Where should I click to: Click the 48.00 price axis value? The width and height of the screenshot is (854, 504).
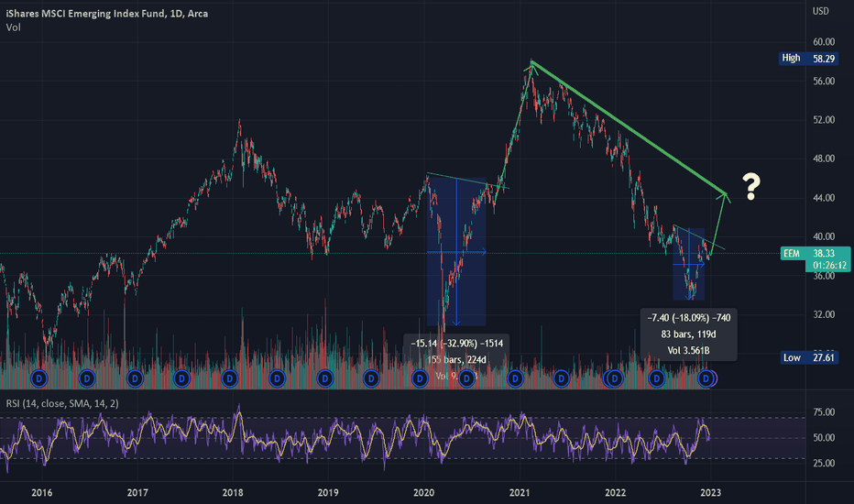824,159
